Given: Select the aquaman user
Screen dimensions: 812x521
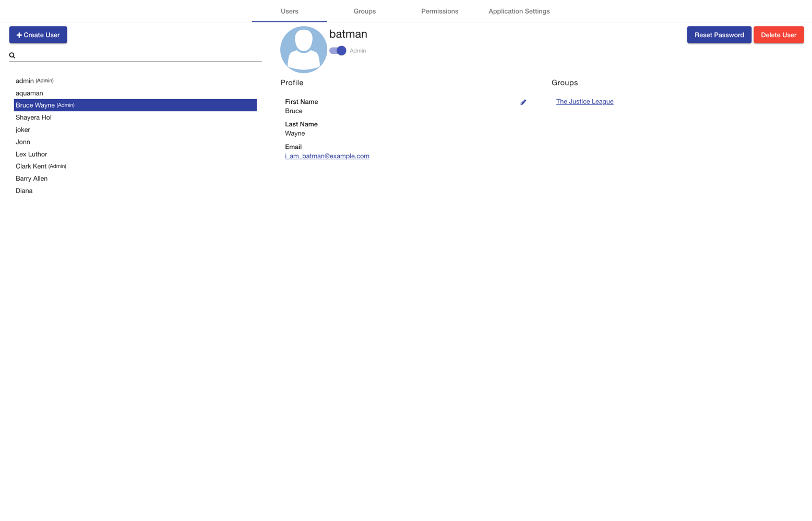Looking at the screenshot, I should click(29, 93).
